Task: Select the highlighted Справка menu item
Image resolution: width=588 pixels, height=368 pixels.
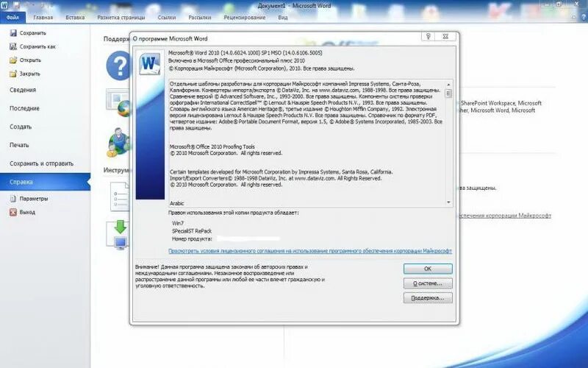Action: [45, 182]
